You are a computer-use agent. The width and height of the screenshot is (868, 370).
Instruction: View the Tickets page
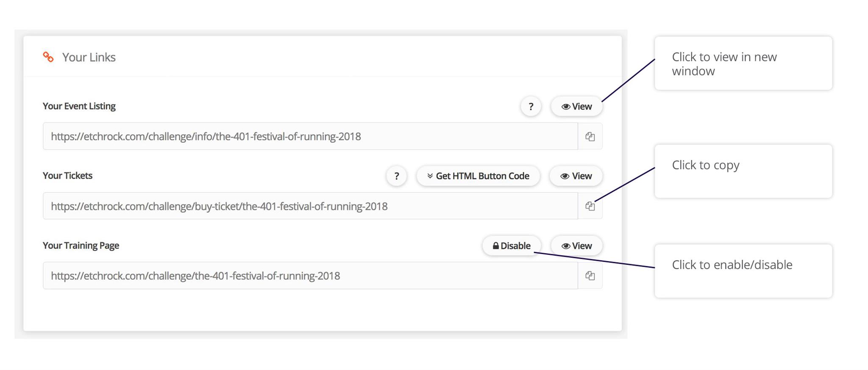576,176
